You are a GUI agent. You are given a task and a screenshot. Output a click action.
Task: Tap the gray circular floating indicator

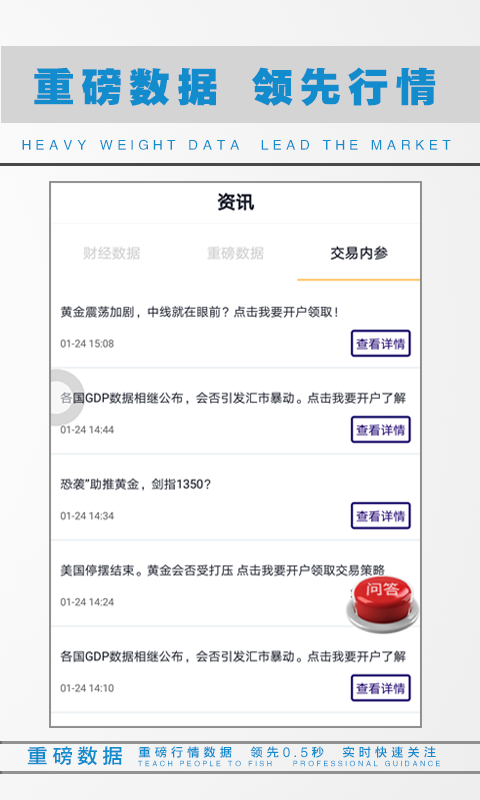(66, 398)
